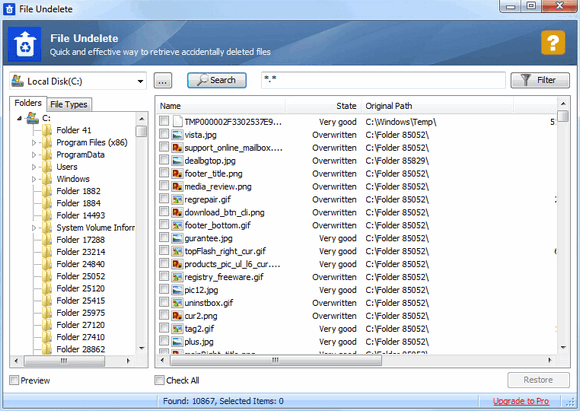580x411 pixels.
Task: Sort results by the State column
Action: (323, 106)
